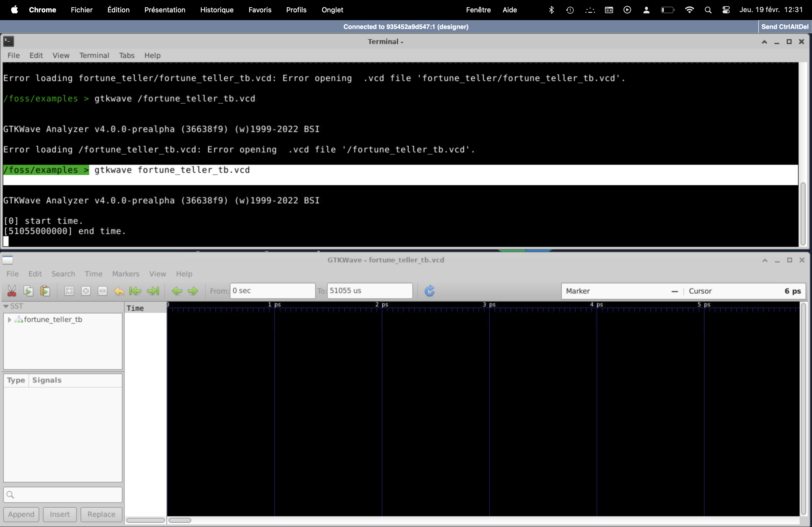This screenshot has height=527, width=812.
Task: Click the Cut scissors icon in GTKWave
Action: coord(12,291)
